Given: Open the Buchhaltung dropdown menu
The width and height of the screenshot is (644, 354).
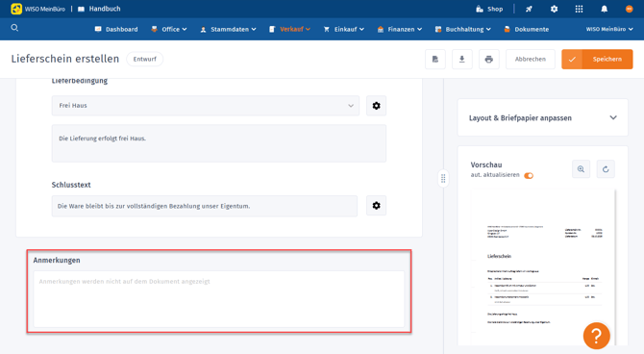Looking at the screenshot, I should pos(463,29).
